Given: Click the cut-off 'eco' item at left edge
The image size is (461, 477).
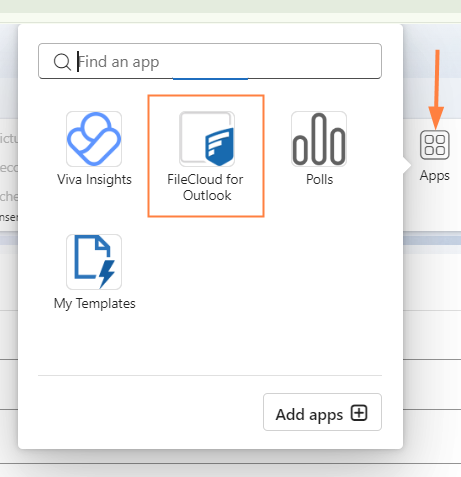Looking at the screenshot, I should (x=9, y=167).
